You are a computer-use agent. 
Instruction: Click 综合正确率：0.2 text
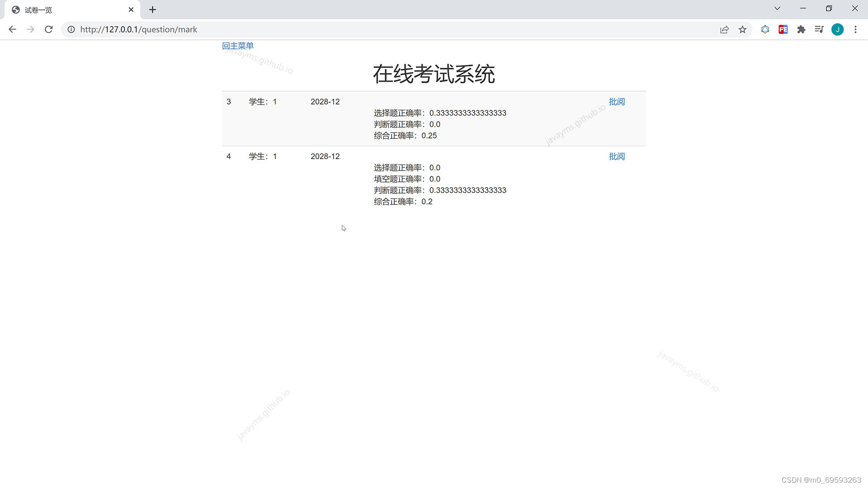[x=403, y=202]
